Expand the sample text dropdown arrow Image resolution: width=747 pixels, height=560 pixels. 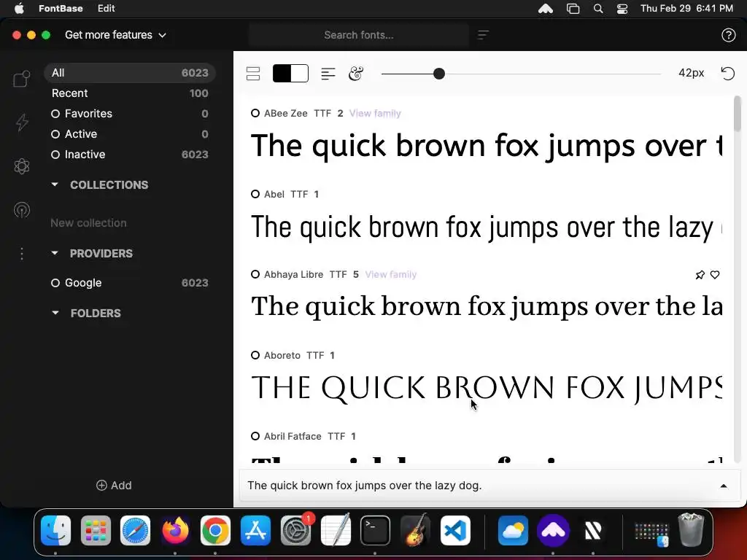(x=724, y=486)
